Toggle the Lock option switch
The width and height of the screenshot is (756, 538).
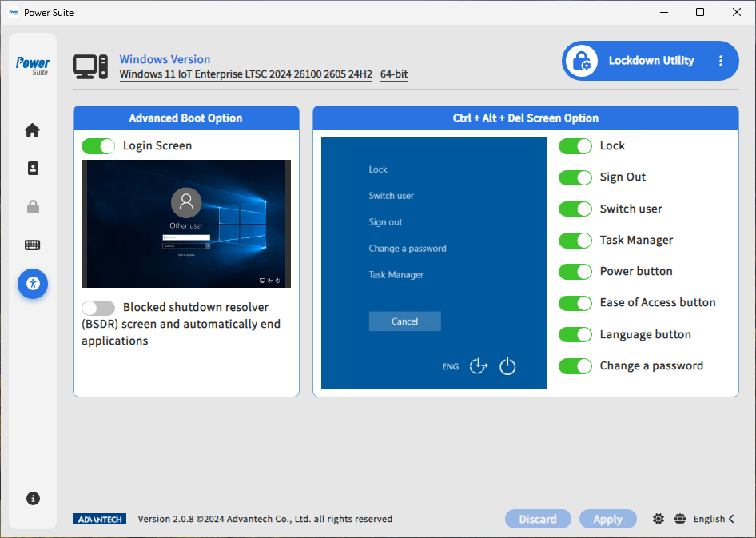[x=575, y=146]
